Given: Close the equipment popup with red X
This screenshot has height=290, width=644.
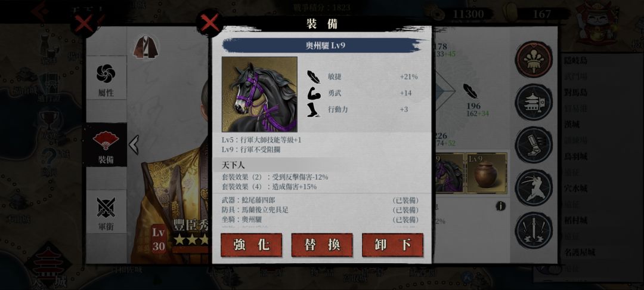Looking at the screenshot, I should (x=210, y=24).
